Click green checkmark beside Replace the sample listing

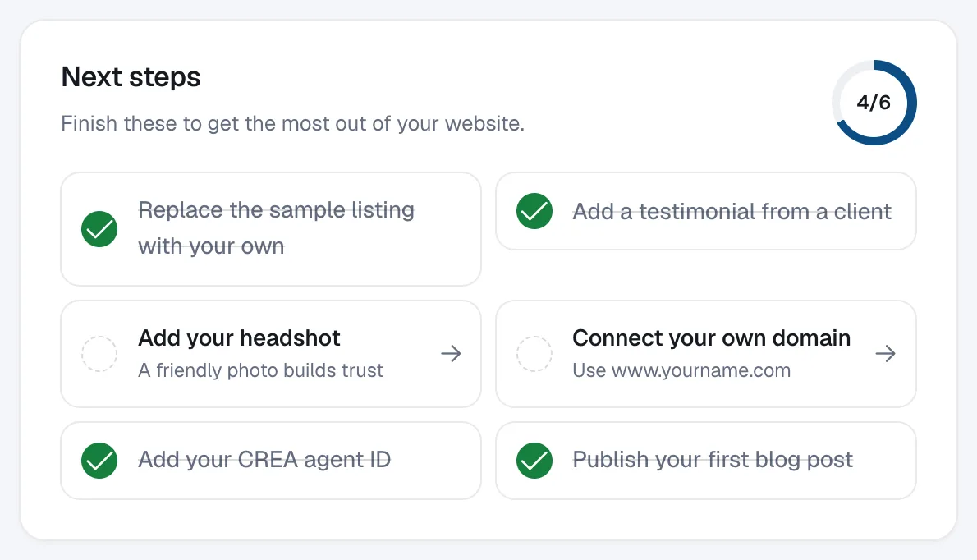(x=99, y=229)
